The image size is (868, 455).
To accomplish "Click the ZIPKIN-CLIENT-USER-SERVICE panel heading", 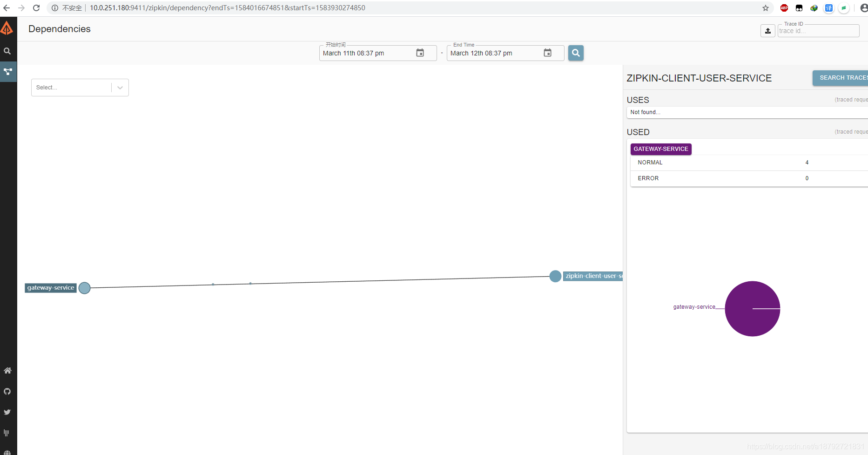I will coord(699,78).
